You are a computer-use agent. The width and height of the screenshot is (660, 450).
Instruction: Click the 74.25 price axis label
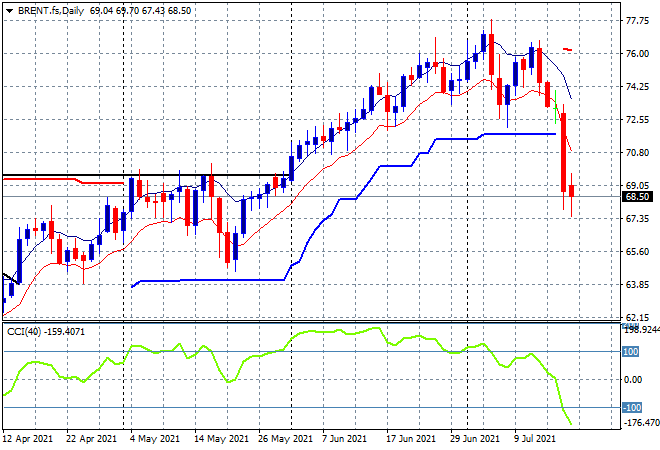click(637, 87)
